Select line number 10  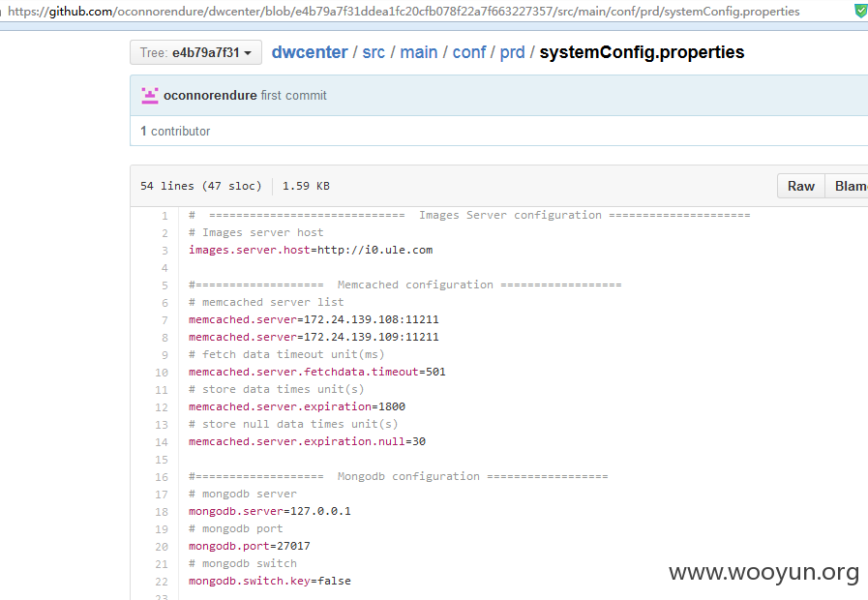pos(161,373)
